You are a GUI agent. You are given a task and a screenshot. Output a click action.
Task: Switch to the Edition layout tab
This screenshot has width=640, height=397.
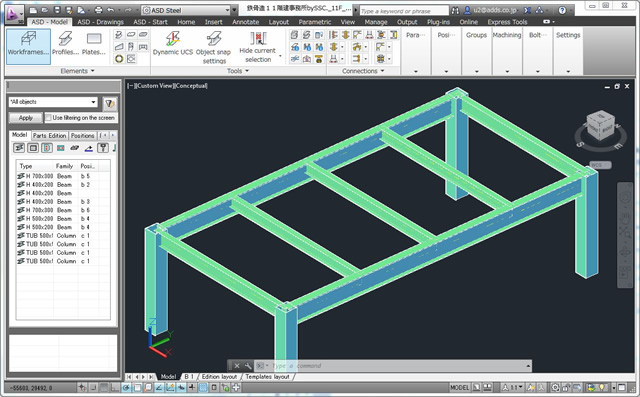pos(219,377)
